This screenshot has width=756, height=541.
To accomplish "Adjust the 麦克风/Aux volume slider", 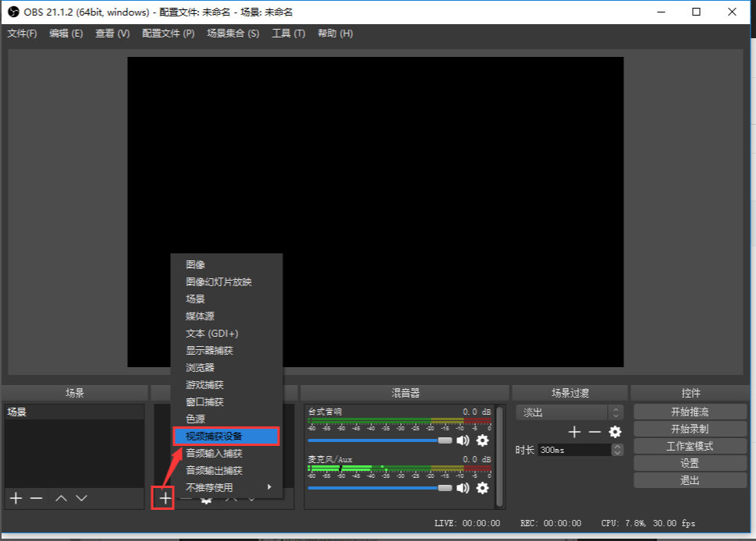I will [380, 488].
